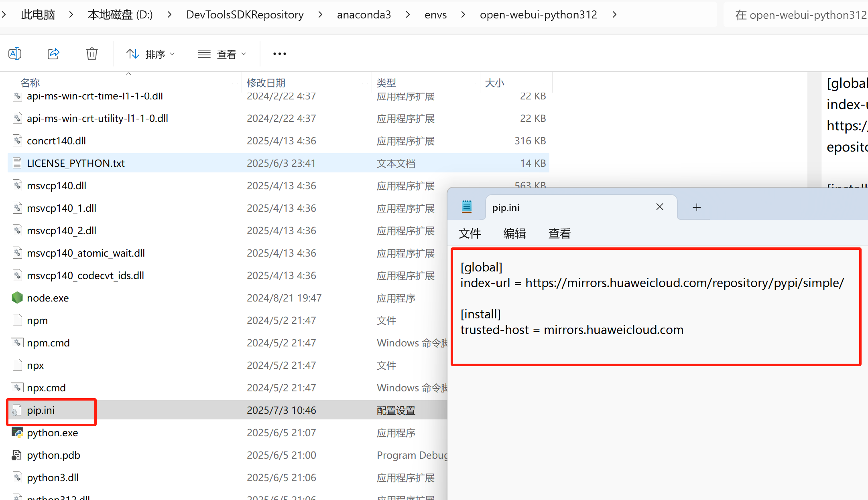The height and width of the screenshot is (500, 868).
Task: Go to DevToolsSDKRepository breadcrumb
Action: pyautogui.click(x=245, y=14)
